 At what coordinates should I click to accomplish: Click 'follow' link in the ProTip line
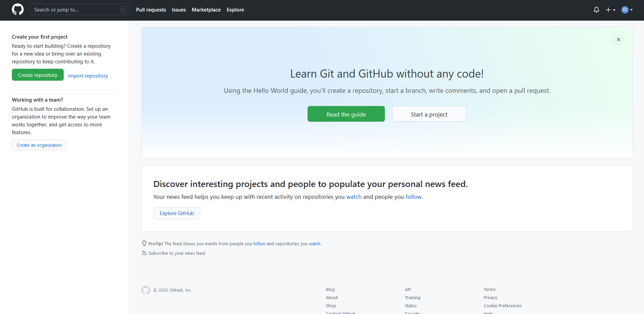(x=259, y=244)
